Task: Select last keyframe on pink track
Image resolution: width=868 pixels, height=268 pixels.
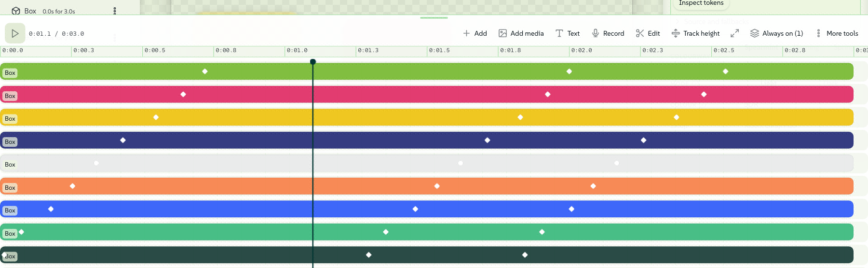Action: tap(704, 94)
